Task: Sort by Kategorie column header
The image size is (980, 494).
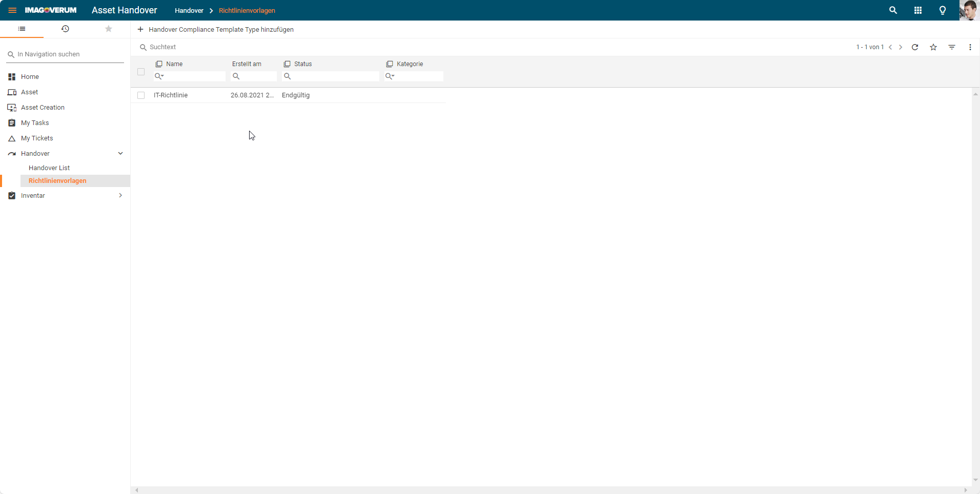Action: (x=410, y=64)
